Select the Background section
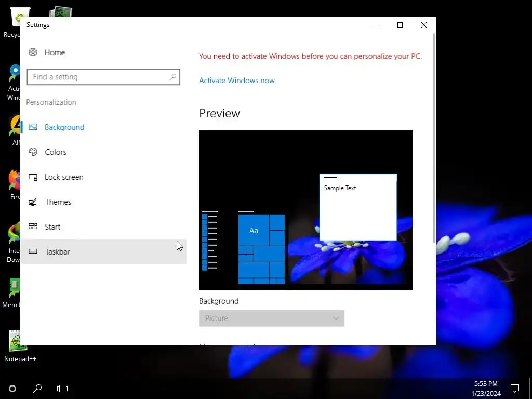 103,127
